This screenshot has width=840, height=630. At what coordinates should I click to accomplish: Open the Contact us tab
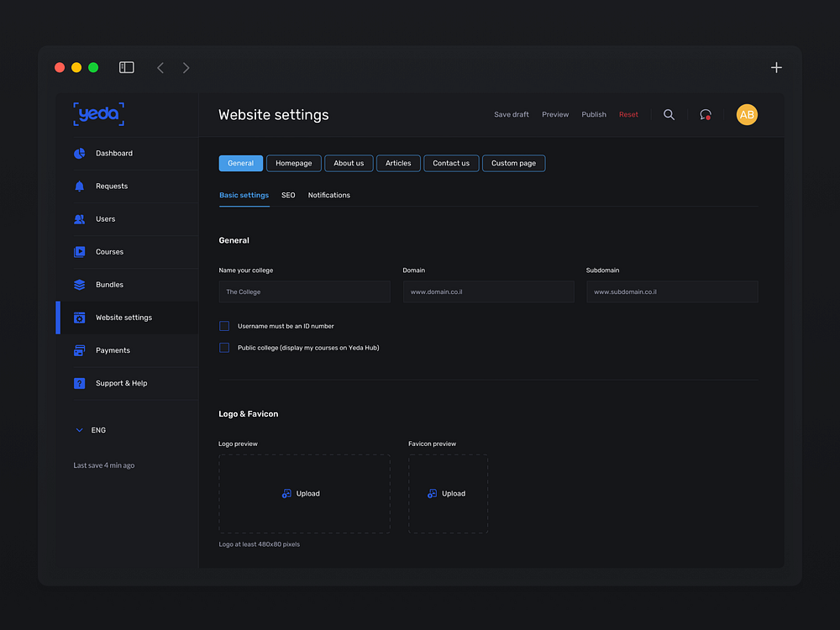tap(451, 163)
